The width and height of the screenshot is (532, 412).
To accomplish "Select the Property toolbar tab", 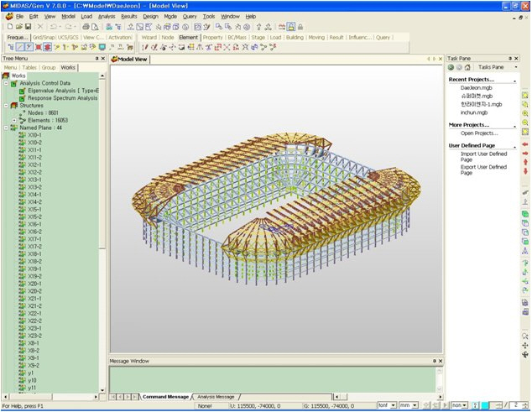I will click(x=213, y=38).
